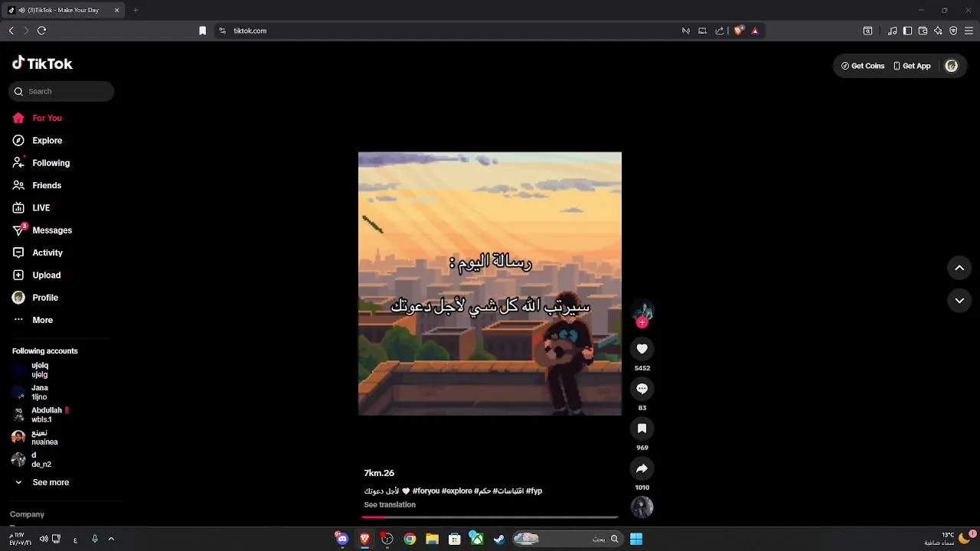The image size is (980, 551).
Task: Open the sound disc thumbnail
Action: [642, 507]
